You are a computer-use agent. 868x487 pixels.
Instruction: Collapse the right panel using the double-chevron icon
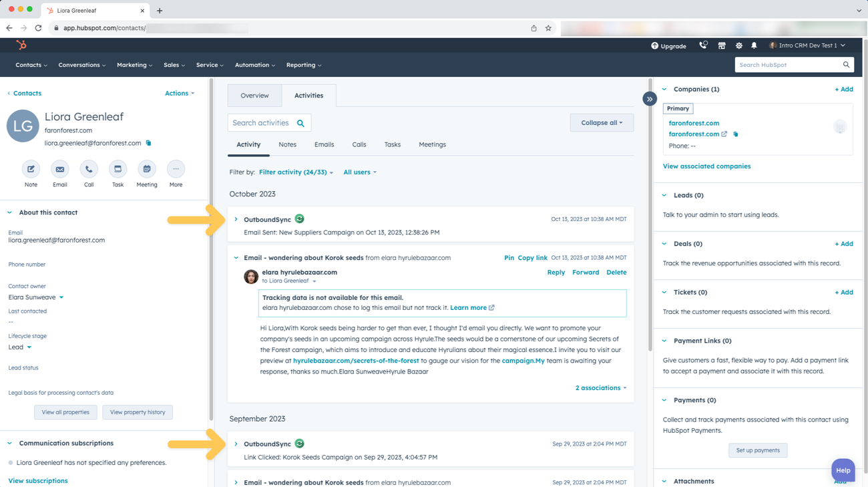coord(649,98)
